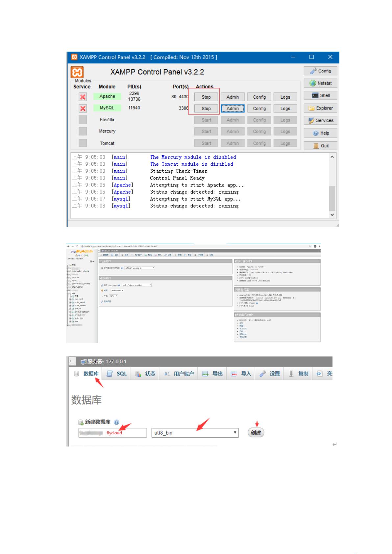Stop the Apache module
The width and height of the screenshot is (392, 554).
[x=206, y=97]
